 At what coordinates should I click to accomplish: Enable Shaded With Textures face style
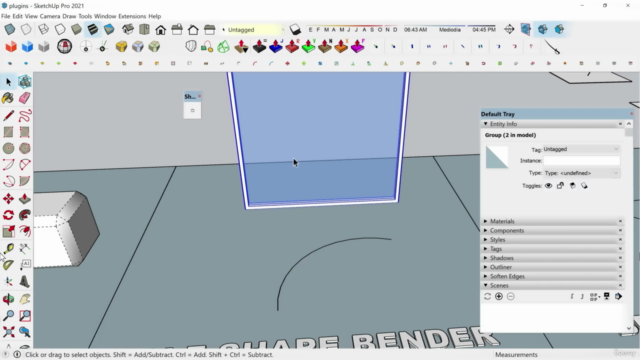tap(93, 29)
